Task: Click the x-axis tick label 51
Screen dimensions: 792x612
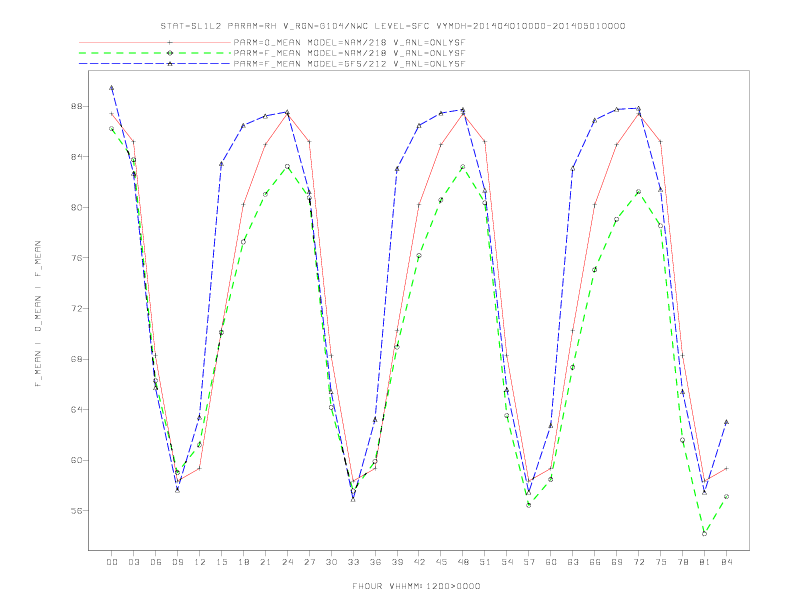Action: 485,562
